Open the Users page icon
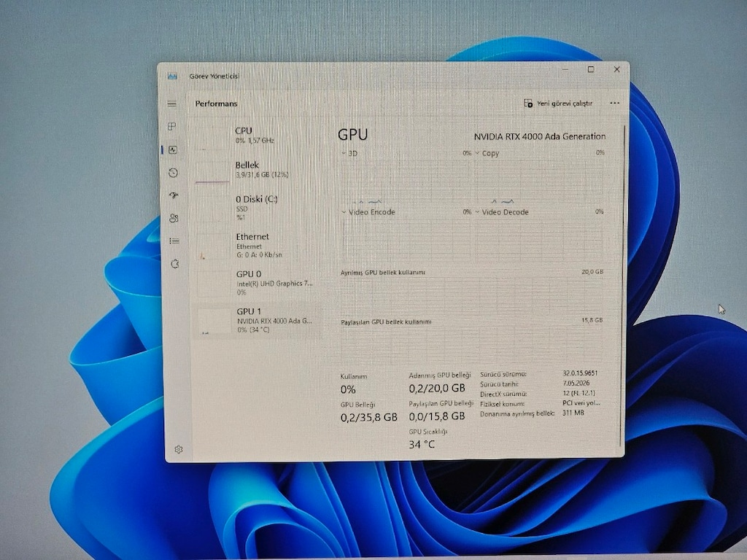Image resolution: width=747 pixels, height=560 pixels. (174, 218)
